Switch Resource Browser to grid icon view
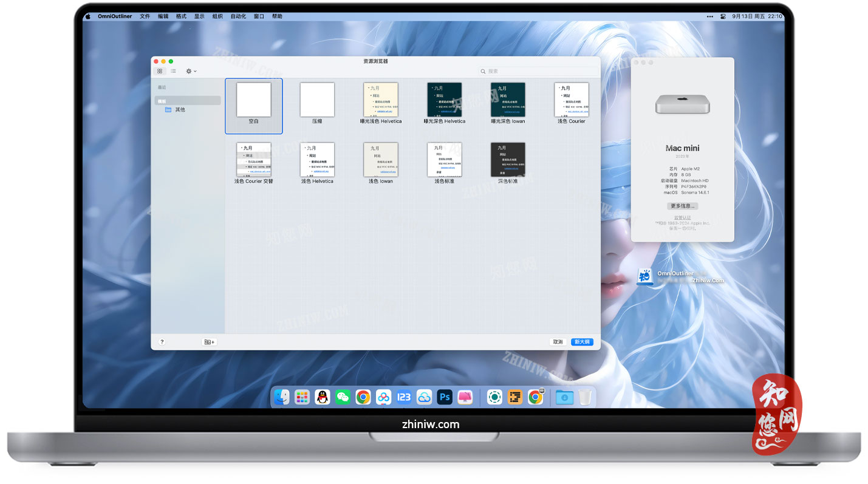 [160, 71]
